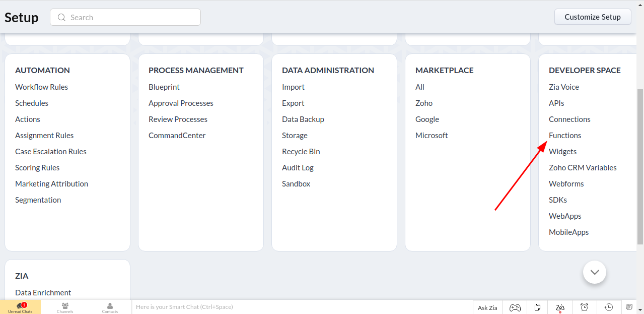Open Unread Chats in bottom bar

20,307
